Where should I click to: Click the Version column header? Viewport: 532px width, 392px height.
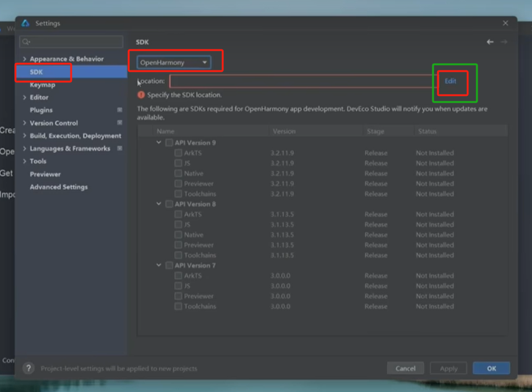point(284,131)
